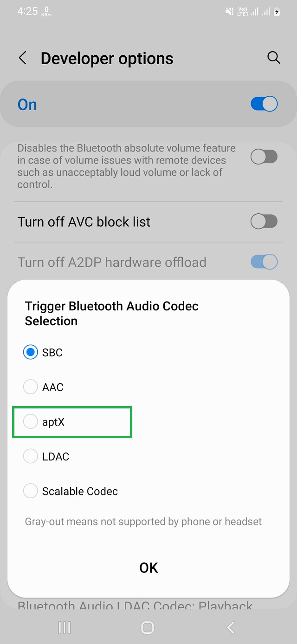Screen dimensions: 297x644
Task: Choose the Scalable Codec option
Action: click(x=31, y=491)
